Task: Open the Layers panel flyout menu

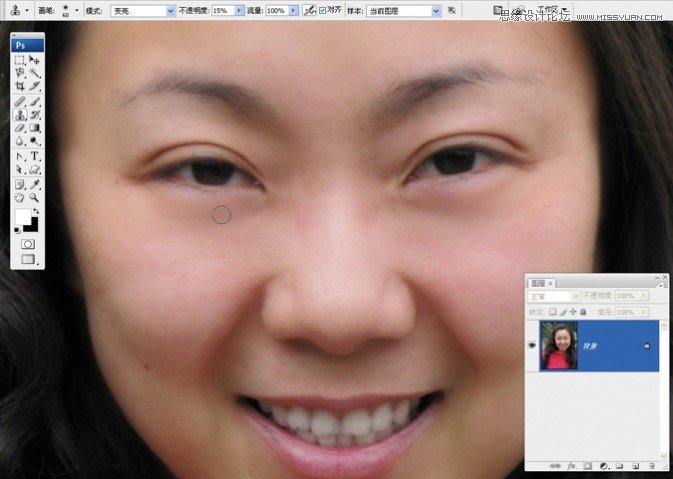Action: coord(664,285)
